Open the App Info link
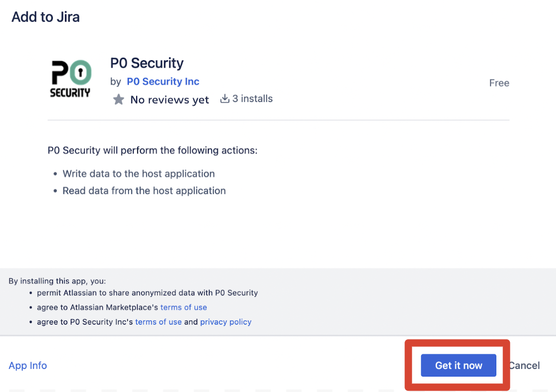 pos(28,366)
